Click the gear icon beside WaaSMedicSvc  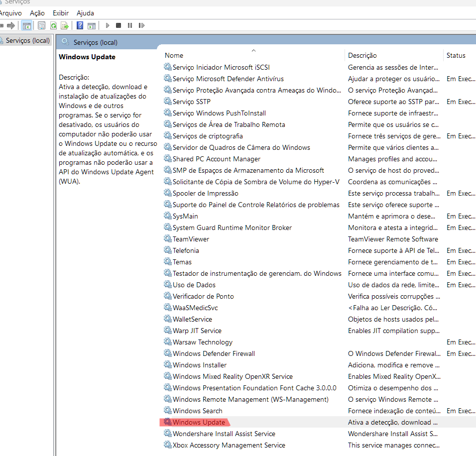click(x=168, y=307)
